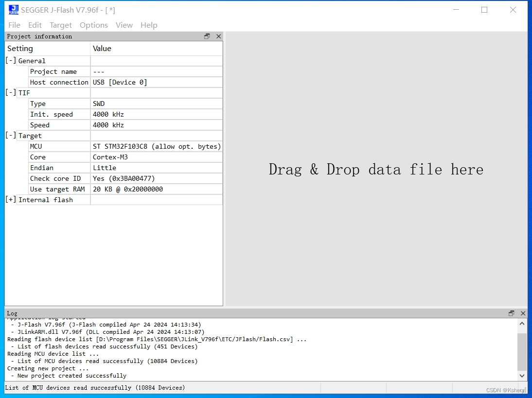Click the Init. speed 4000 kHz value

tap(108, 114)
